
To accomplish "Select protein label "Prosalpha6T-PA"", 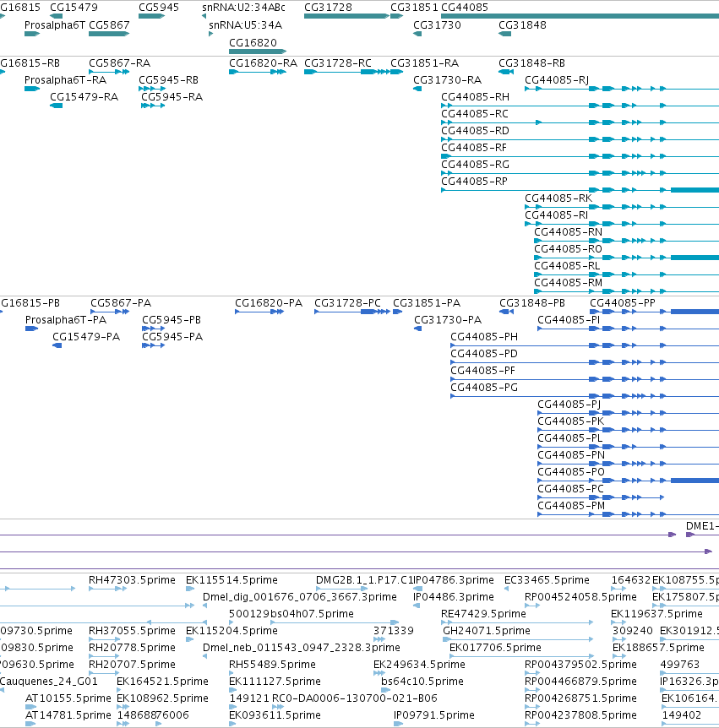I will [x=66, y=320].
